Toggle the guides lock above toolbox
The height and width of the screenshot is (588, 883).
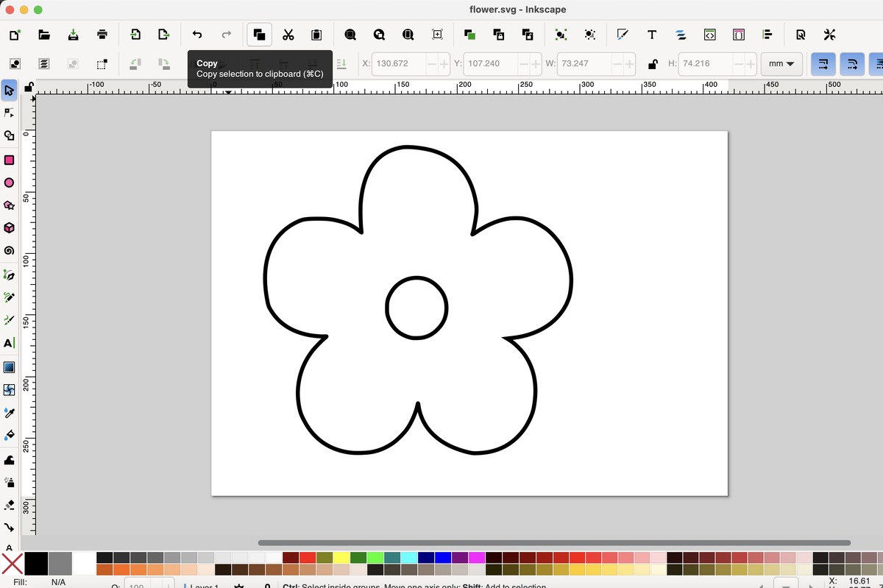29,88
